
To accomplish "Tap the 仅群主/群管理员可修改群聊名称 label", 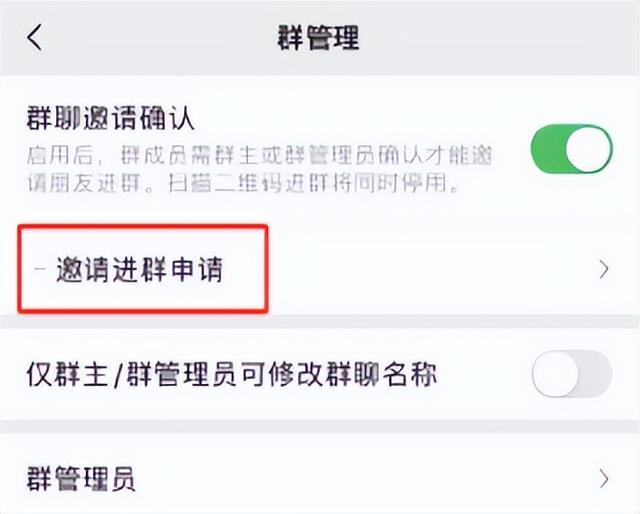I will point(231,375).
